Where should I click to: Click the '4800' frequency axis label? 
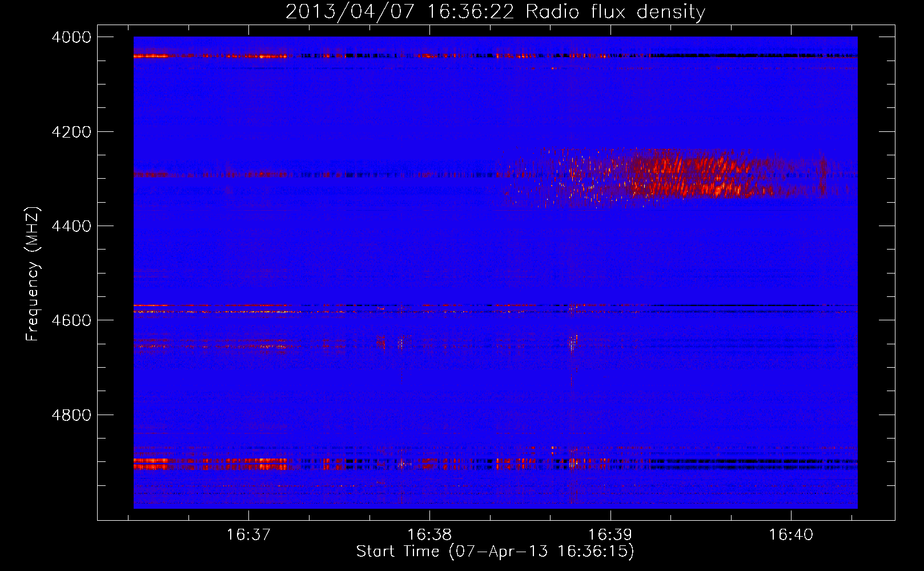pyautogui.click(x=71, y=415)
